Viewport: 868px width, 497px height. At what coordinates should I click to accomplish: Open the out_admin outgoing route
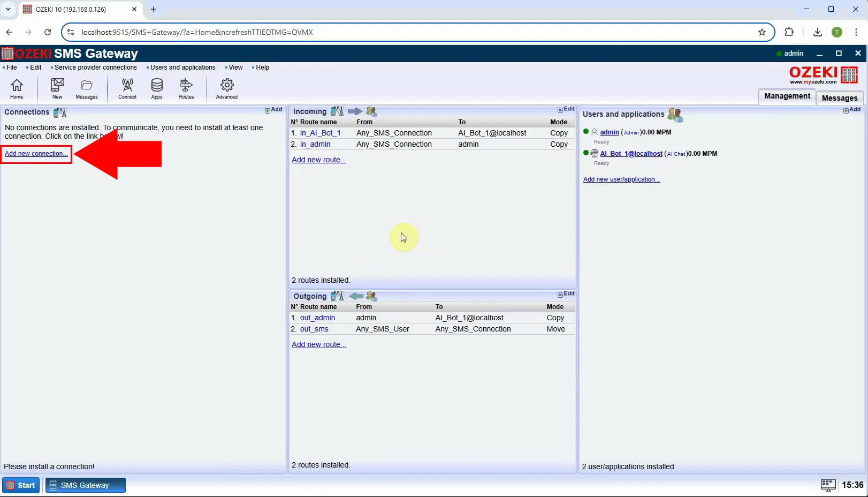point(317,318)
